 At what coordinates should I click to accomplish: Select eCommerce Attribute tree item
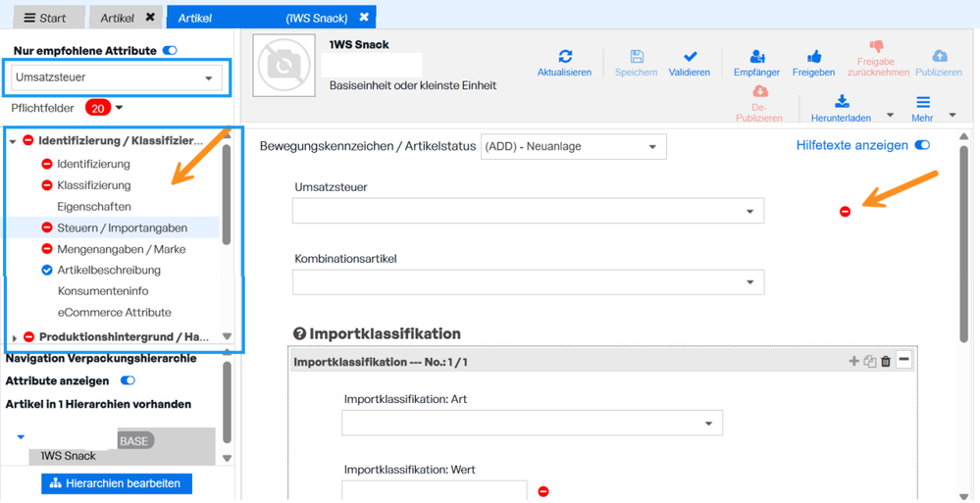115,312
